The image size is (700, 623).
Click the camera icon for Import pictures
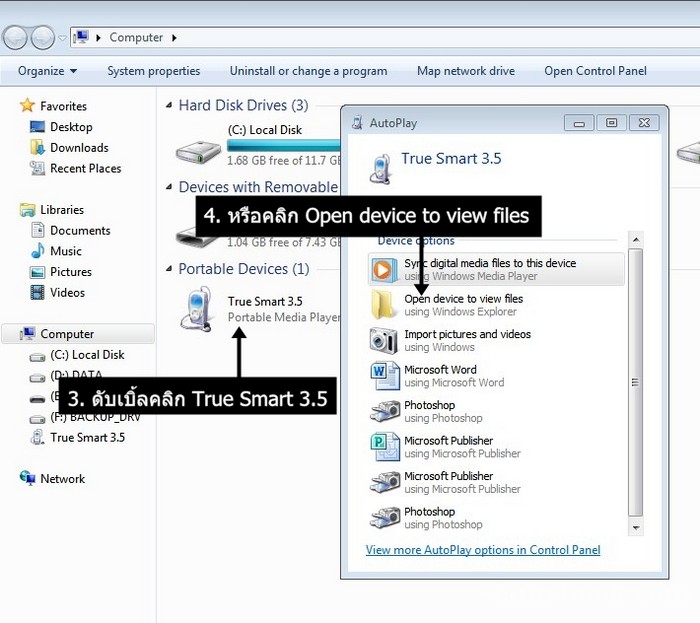coord(383,341)
